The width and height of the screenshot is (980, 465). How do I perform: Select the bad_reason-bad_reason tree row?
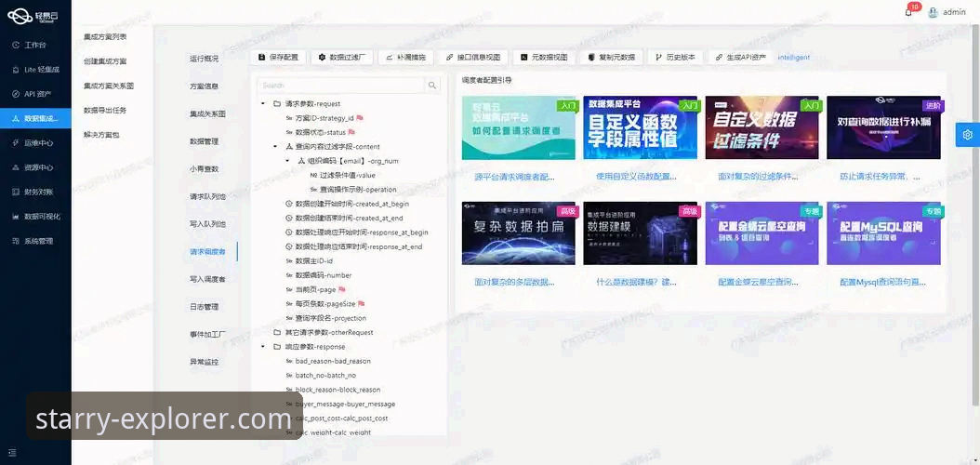[x=327, y=361]
